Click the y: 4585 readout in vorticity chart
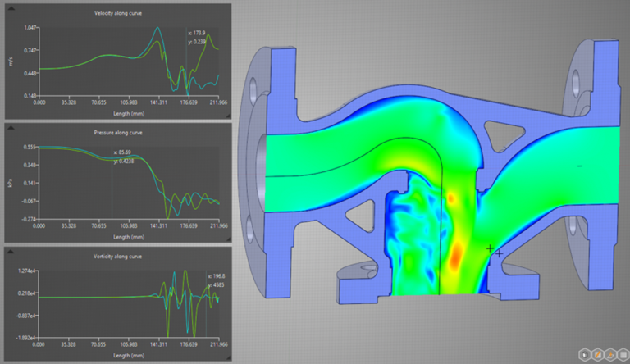Screen dimensions: 630x364 pos(216,285)
